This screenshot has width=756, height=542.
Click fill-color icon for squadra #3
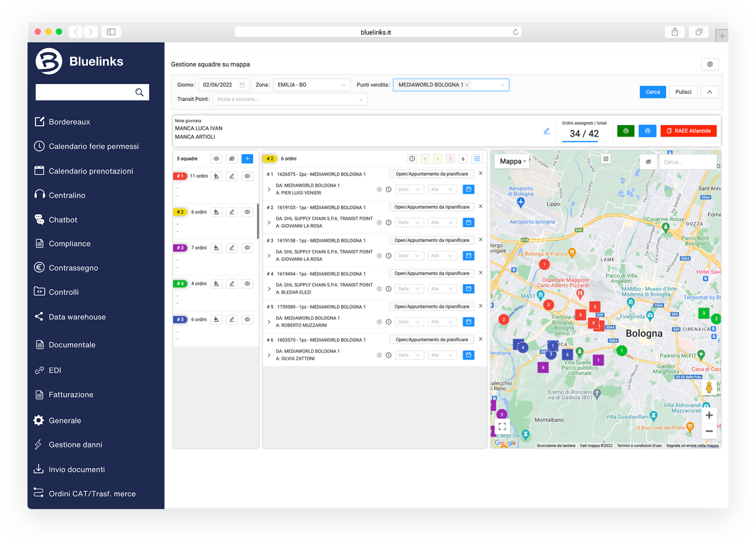coord(216,248)
